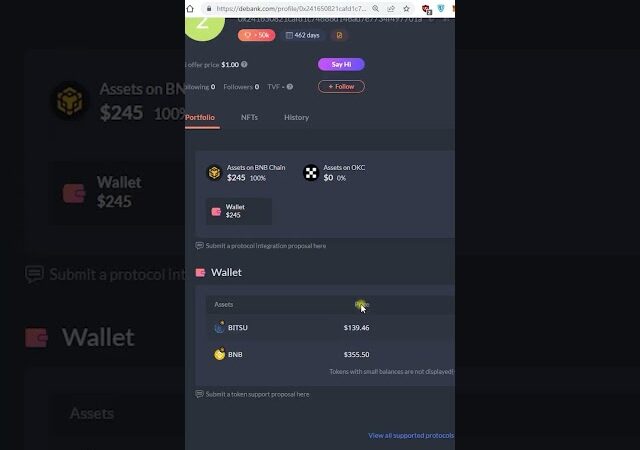This screenshot has height=450, width=640.
Task: Open the Submit a token support proposal link
Action: (x=257, y=394)
